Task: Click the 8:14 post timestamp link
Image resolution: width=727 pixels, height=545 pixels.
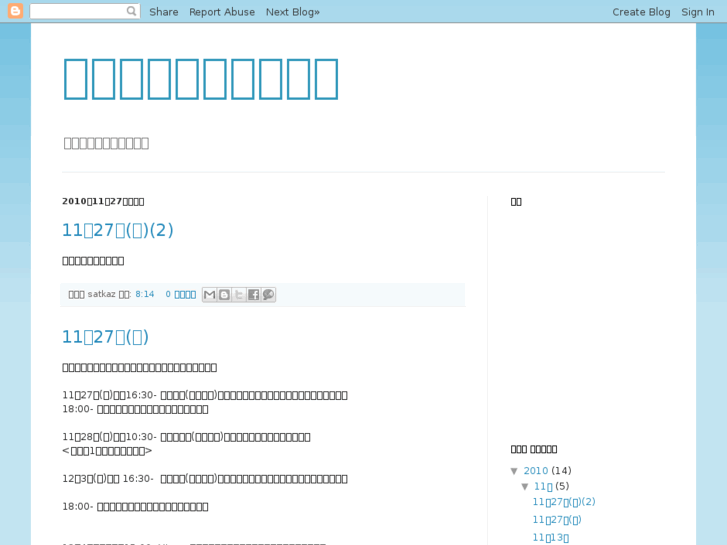Action: point(145,294)
